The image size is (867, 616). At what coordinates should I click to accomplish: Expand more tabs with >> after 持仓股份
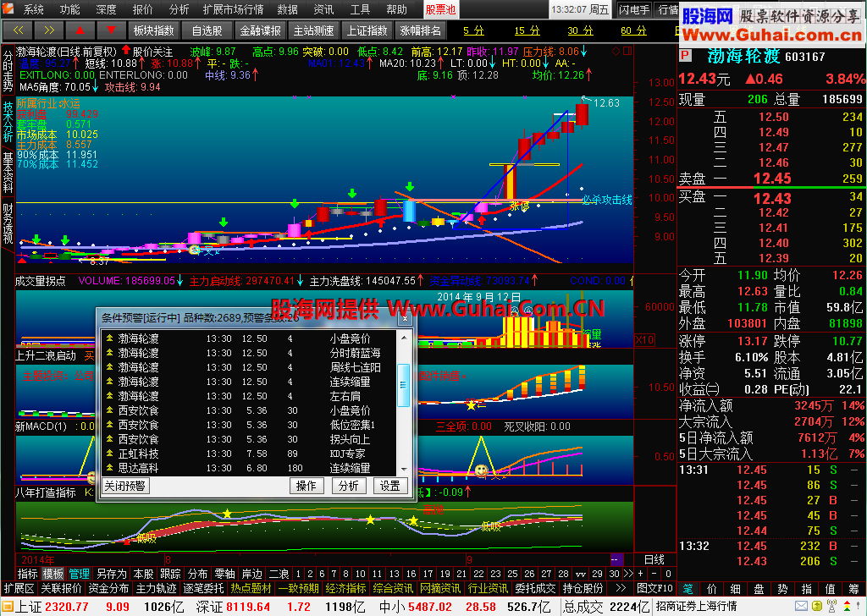[x=620, y=588]
